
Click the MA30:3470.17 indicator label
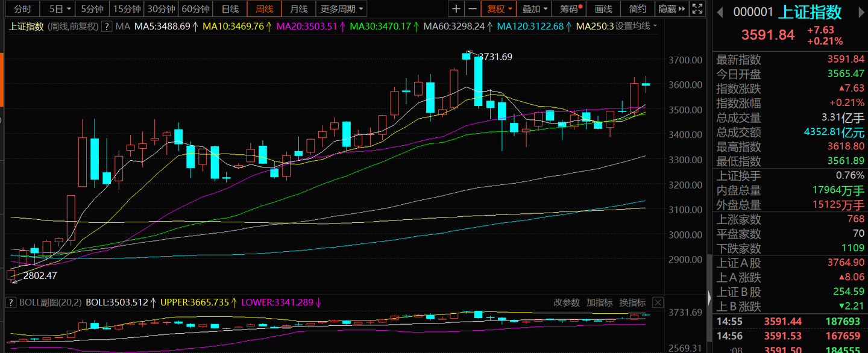(x=384, y=27)
